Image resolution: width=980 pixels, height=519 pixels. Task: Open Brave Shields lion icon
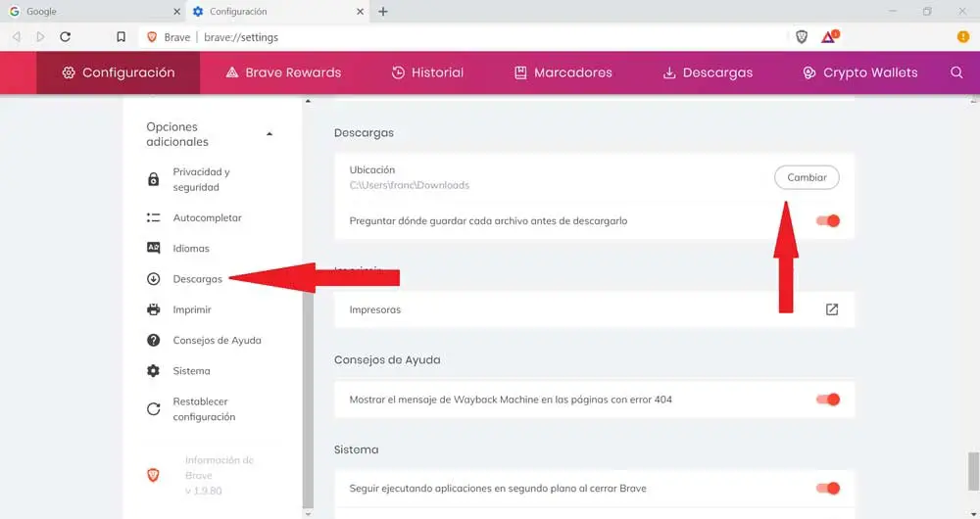(x=802, y=37)
